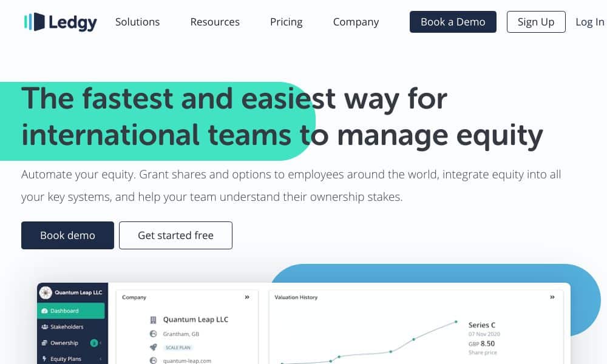Screen dimensions: 607x364
Task: Click the rocket icon beside Scale Plan
Action: (x=154, y=348)
